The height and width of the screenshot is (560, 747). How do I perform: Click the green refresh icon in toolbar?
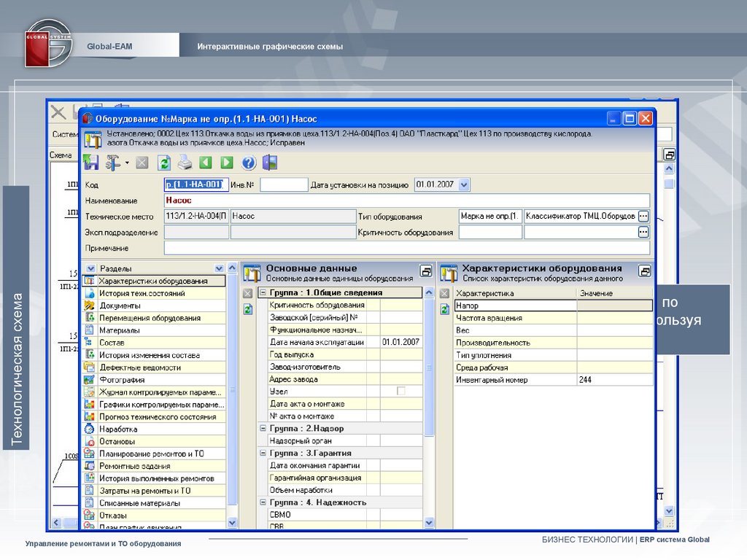tap(164, 163)
